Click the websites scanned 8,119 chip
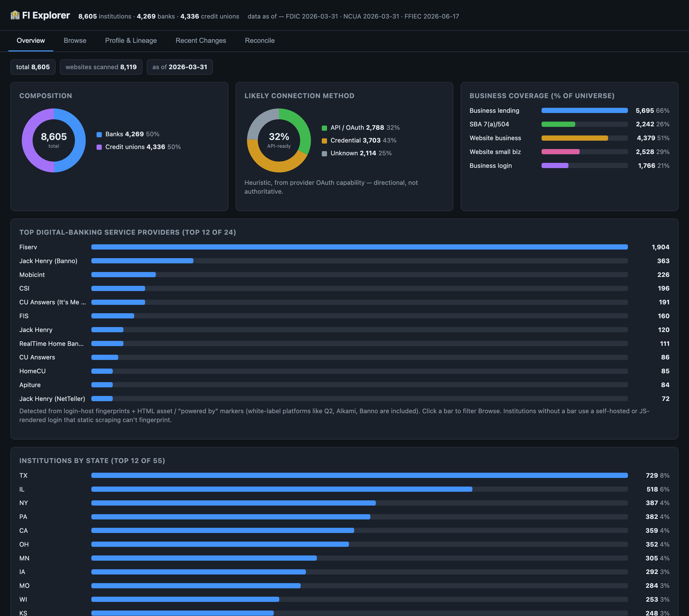The image size is (689, 616). click(101, 67)
